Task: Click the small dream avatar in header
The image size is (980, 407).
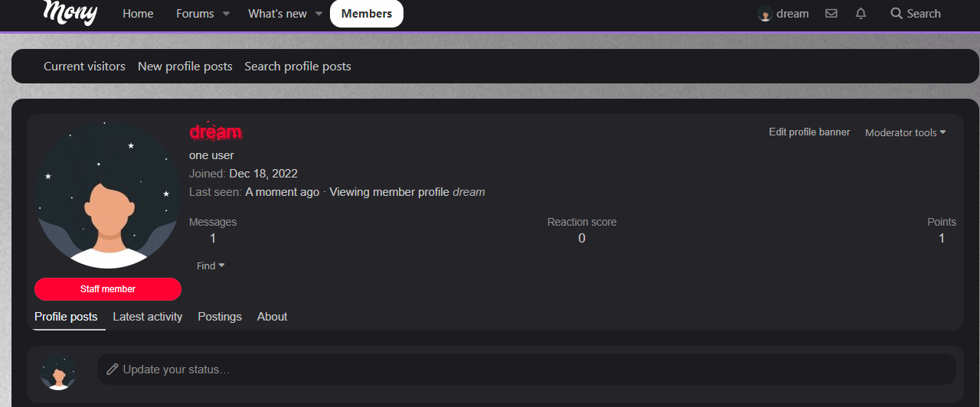Action: pos(764,14)
